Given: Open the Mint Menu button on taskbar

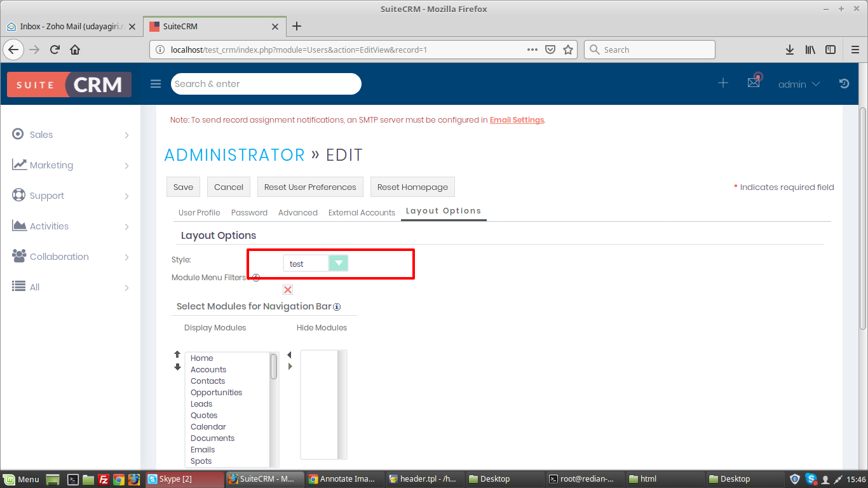Looking at the screenshot, I should 22,479.
